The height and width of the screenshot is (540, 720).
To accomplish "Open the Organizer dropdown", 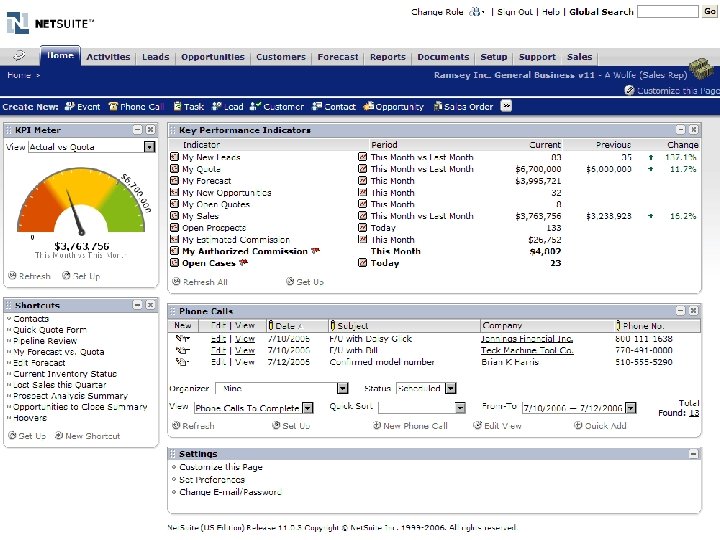I will point(343,388).
